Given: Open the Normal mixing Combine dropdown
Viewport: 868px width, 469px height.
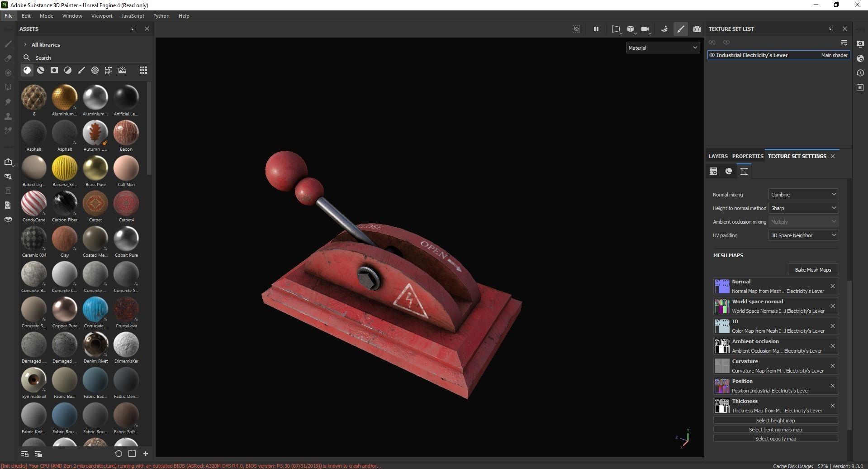Looking at the screenshot, I should [x=803, y=195].
